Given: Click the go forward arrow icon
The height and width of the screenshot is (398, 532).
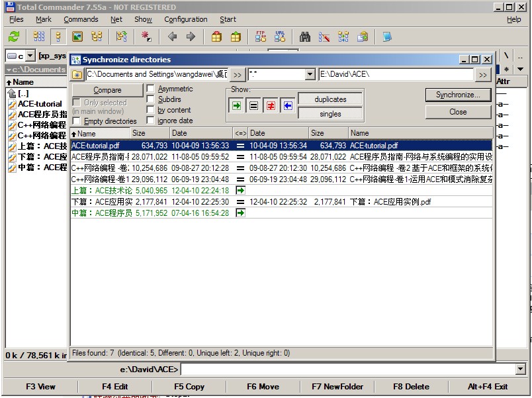Looking at the screenshot, I should coord(191,36).
